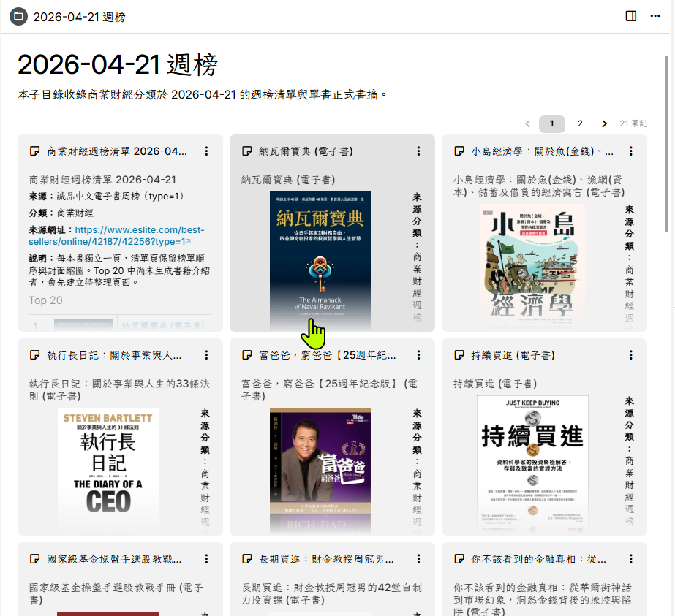Click the three-dot menu on the 執行長日記 card
The width and height of the screenshot is (675, 616).
tap(206, 355)
